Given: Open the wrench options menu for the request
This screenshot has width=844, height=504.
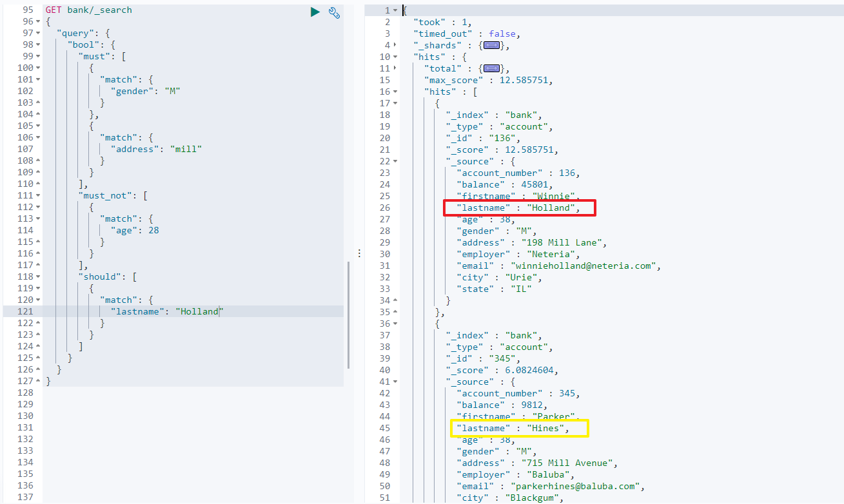Looking at the screenshot, I should tap(334, 12).
